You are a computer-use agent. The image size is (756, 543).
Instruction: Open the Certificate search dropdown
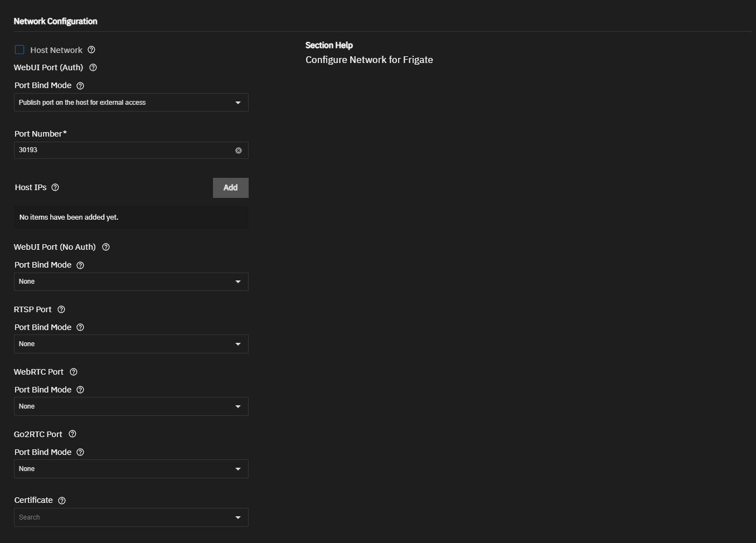[131, 517]
